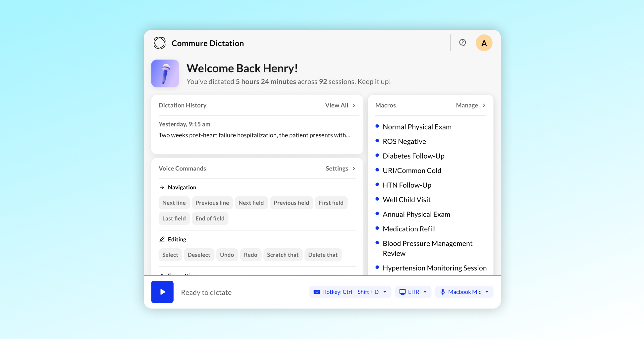Viewport: 644px width, 339px height.
Task: Select the Diabetes Follow-Up macro
Action: tap(413, 156)
